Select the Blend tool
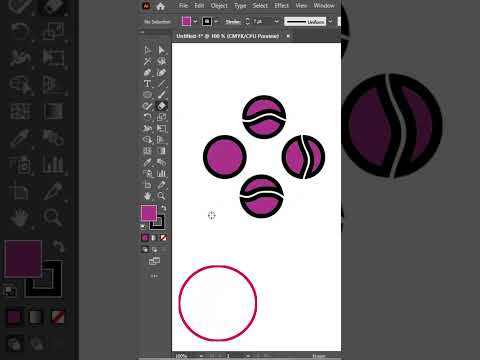This screenshot has width=480, height=360. 162,162
